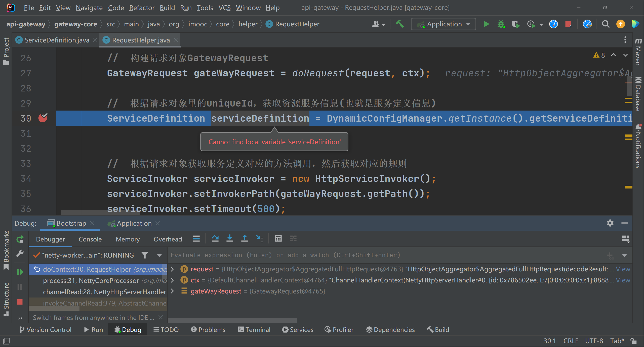This screenshot has height=347, width=644.
Task: Run the Application configuration with green play icon
Action: (486, 24)
